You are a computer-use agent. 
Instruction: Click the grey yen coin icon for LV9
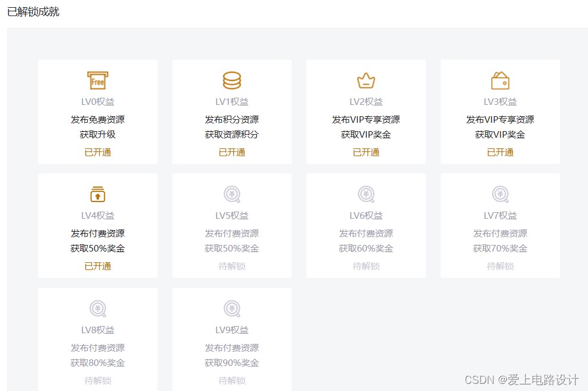click(232, 309)
